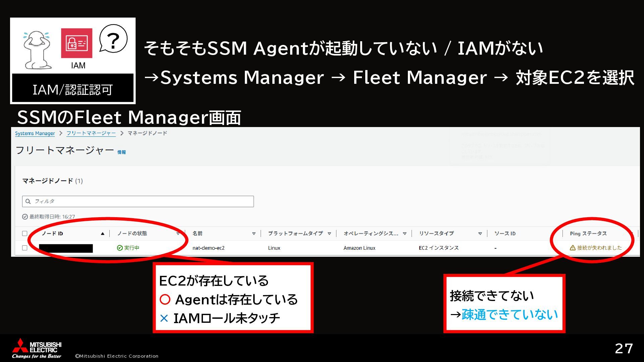This screenshot has height=362, width=644.
Task: Click the EC2 インスタンス resource type cell
Action: [x=439, y=248]
